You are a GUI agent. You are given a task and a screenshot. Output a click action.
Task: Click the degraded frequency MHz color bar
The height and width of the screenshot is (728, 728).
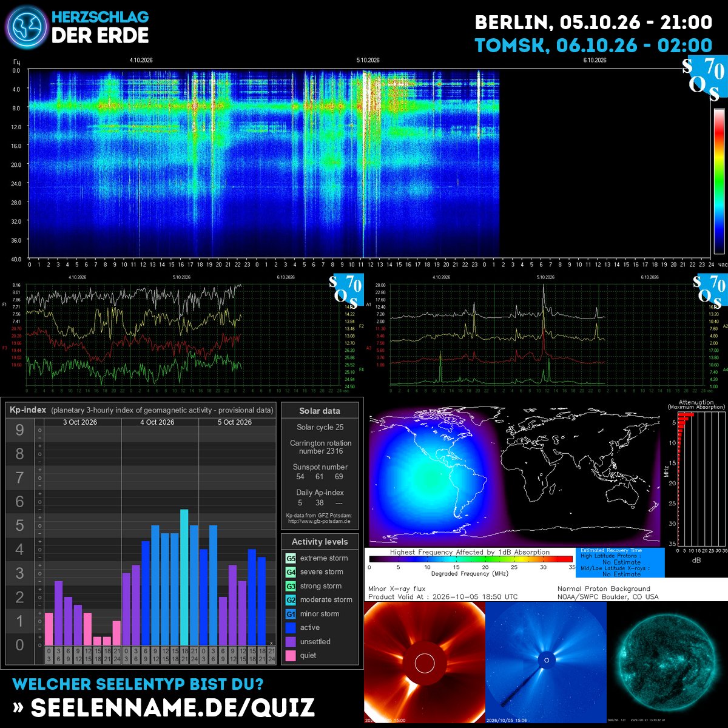(471, 559)
